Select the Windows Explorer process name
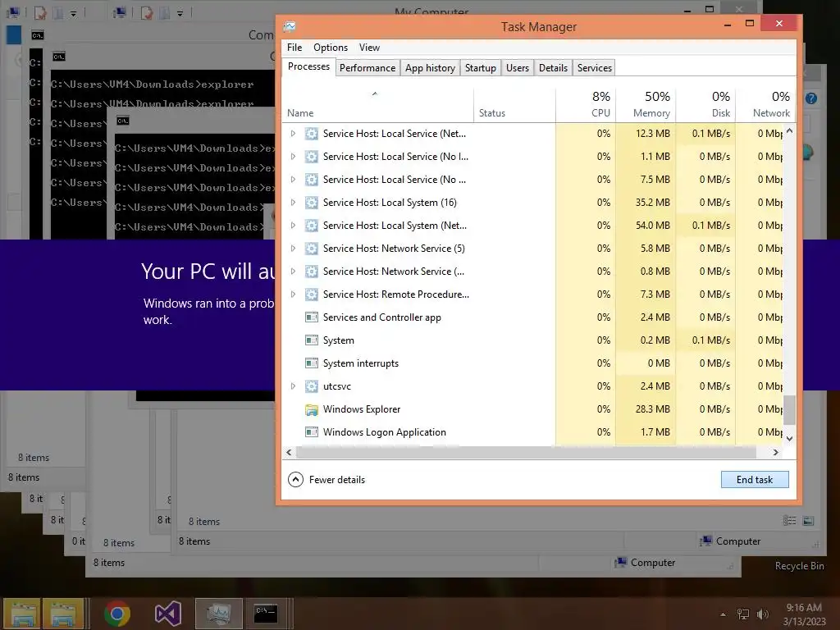 click(x=362, y=409)
